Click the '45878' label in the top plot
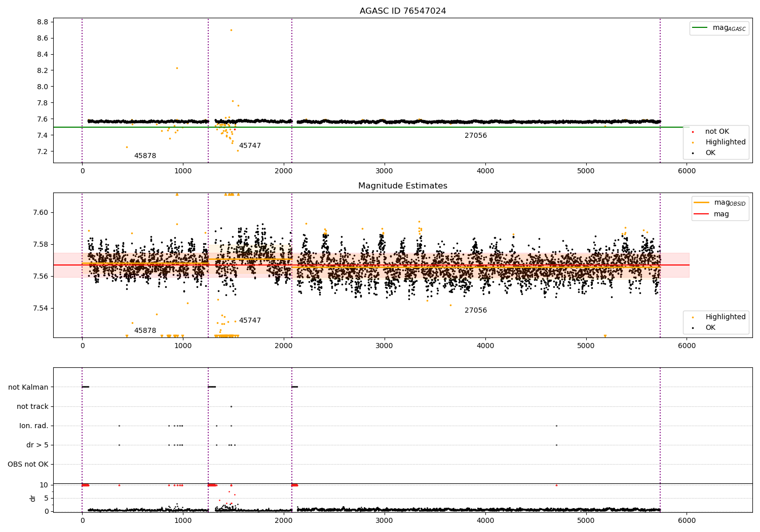760x532 pixels. (145, 156)
